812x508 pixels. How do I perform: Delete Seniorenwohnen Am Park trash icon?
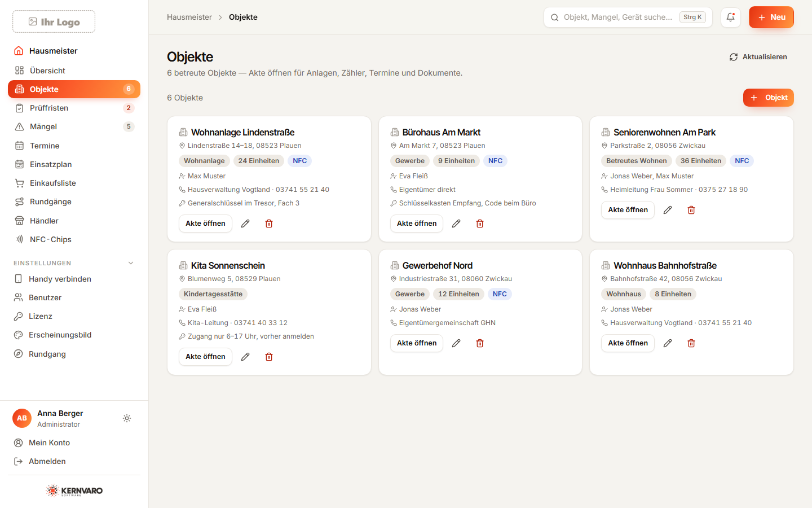pos(691,210)
